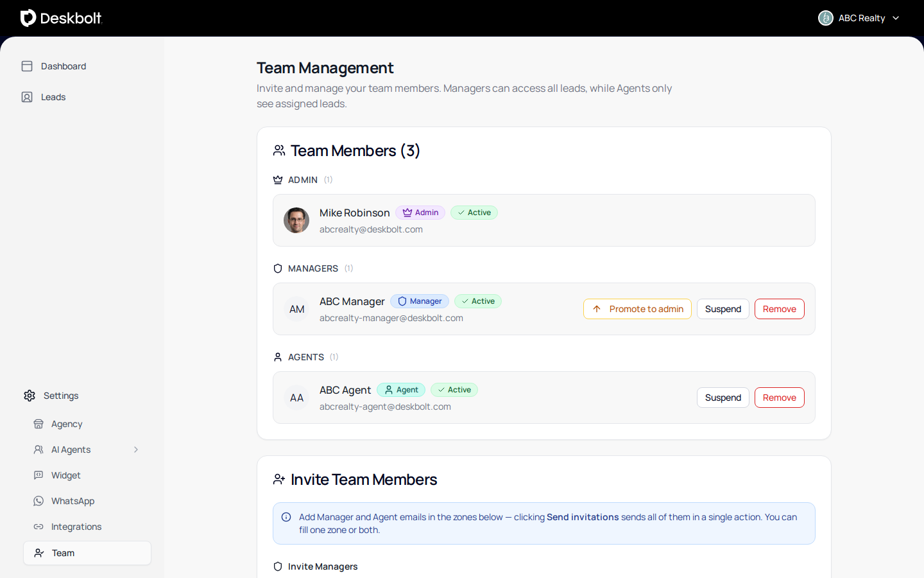Click the ABC Agent name
924x578 pixels.
(345, 390)
